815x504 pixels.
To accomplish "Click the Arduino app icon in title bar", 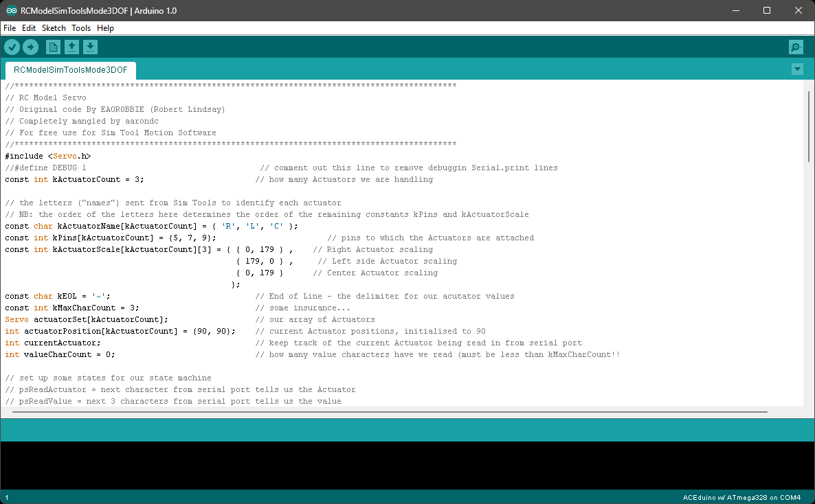I will click(12, 10).
